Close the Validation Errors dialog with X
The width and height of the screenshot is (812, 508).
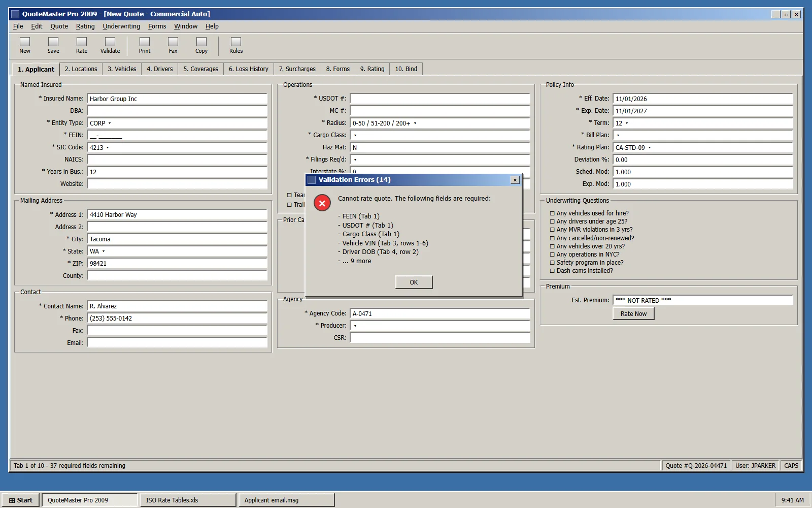(x=515, y=180)
